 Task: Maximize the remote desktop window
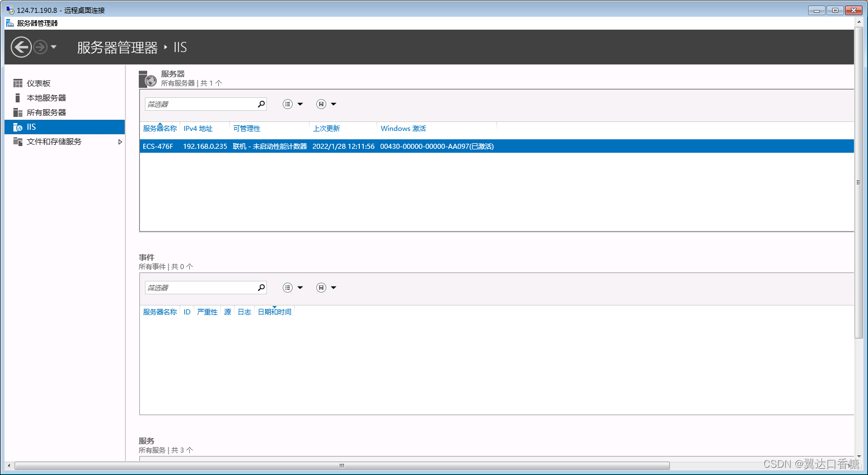pos(835,10)
